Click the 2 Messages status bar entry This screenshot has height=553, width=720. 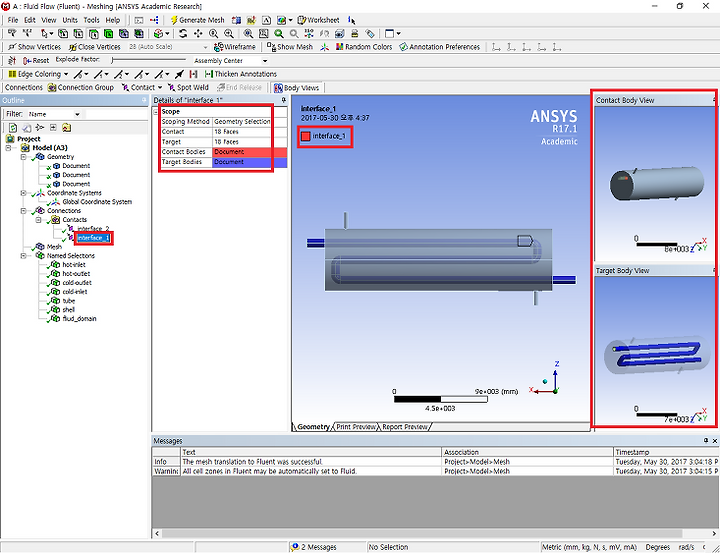tap(314, 547)
